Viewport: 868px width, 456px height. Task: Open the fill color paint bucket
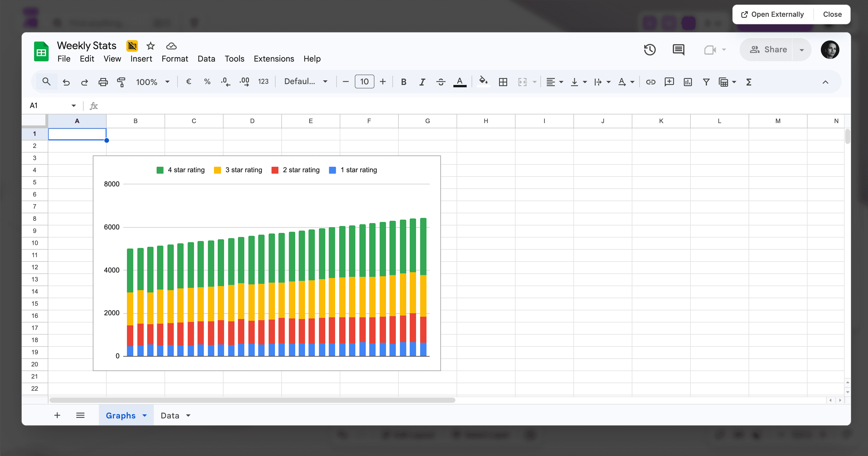tap(483, 81)
